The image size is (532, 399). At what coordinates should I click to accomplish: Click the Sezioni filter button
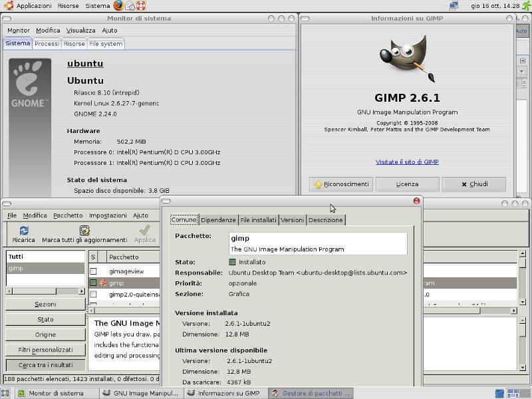coord(45,305)
